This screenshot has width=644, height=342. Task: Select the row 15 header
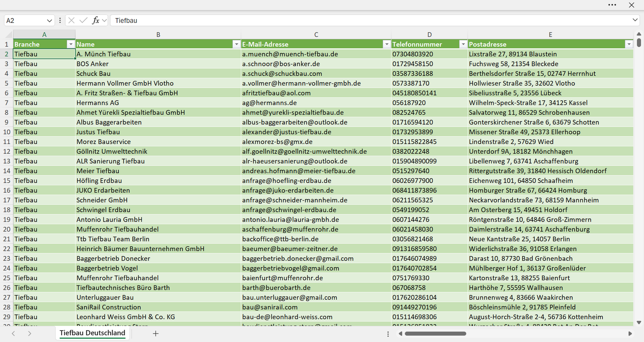point(6,181)
